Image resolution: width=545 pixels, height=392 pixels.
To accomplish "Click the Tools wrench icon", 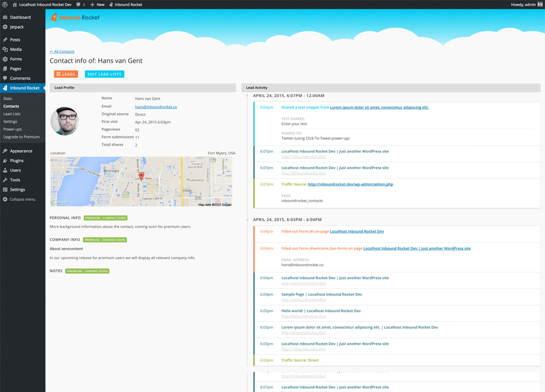I will pyautogui.click(x=5, y=180).
